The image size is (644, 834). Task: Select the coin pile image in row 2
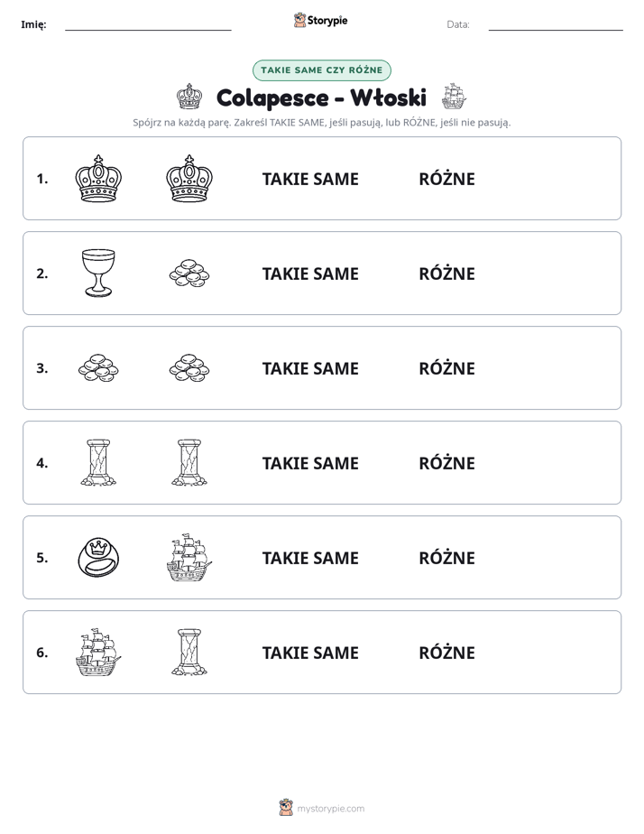click(189, 273)
